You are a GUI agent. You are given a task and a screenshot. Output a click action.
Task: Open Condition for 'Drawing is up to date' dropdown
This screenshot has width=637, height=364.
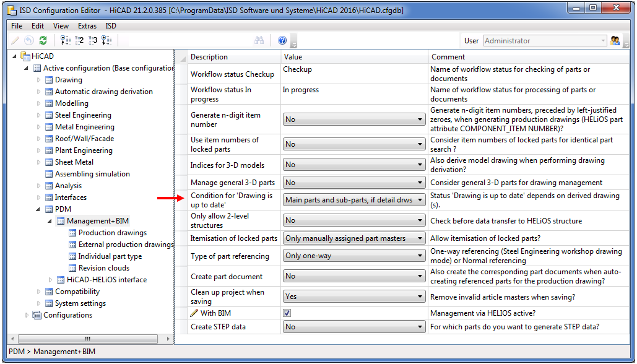(354, 200)
